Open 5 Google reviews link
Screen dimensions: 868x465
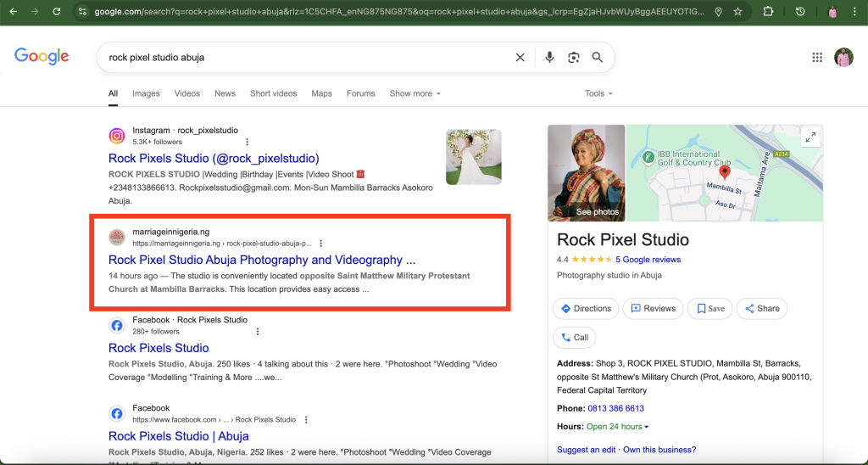(648, 260)
